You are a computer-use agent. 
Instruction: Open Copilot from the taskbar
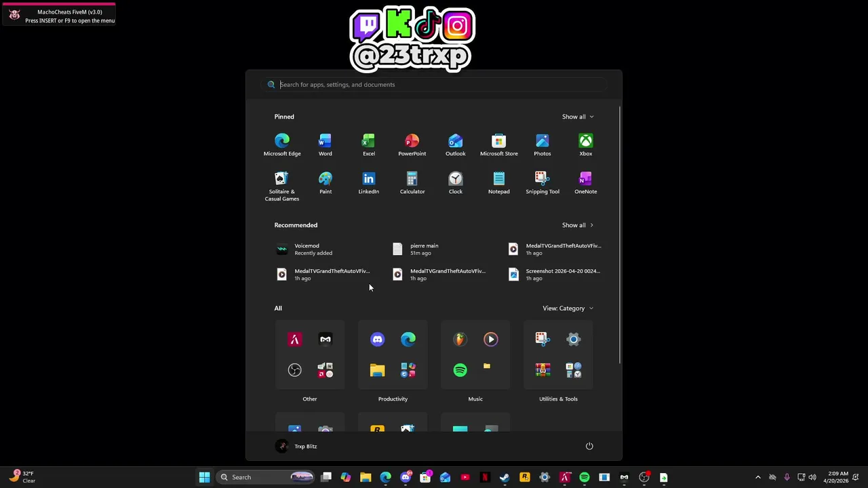pyautogui.click(x=346, y=477)
